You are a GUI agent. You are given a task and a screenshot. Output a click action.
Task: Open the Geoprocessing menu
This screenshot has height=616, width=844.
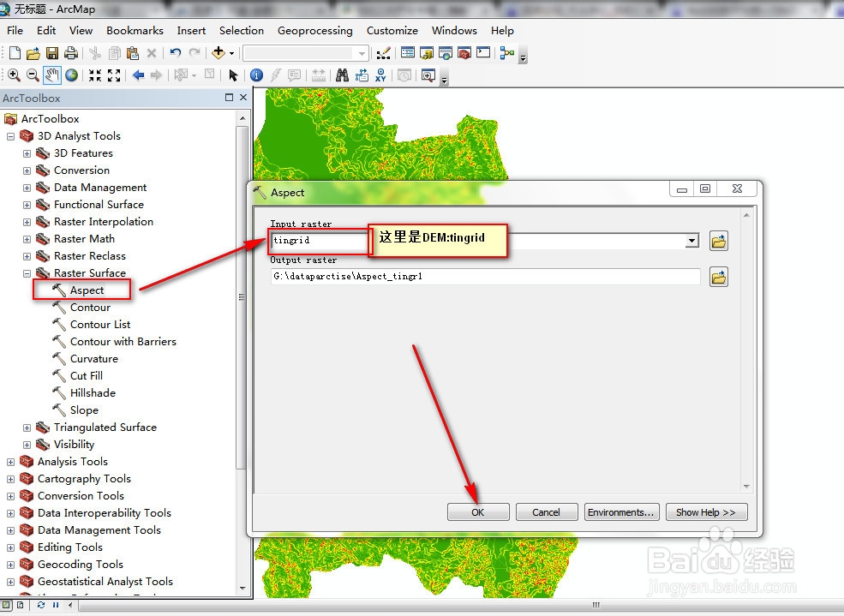(314, 31)
